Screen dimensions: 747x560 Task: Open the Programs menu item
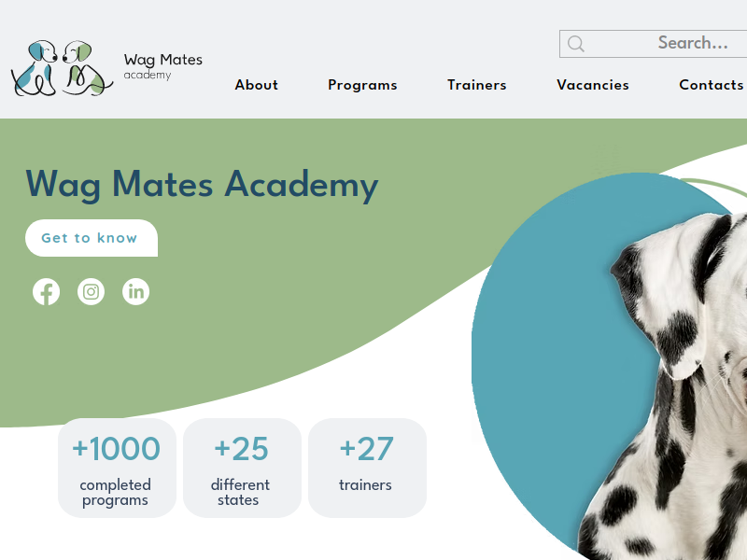pyautogui.click(x=362, y=85)
